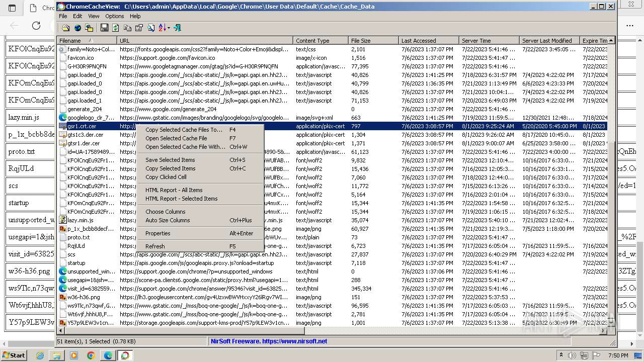Choose Open Selected Cache File With
Image resolution: width=644 pixels, height=362 pixels.
200,147
